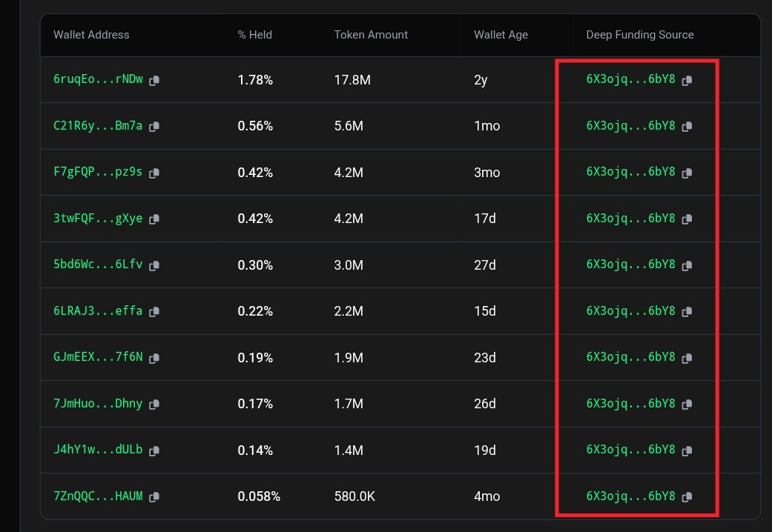Click the Token Amount column header
Viewport: 772px width, 532px height.
click(x=371, y=35)
